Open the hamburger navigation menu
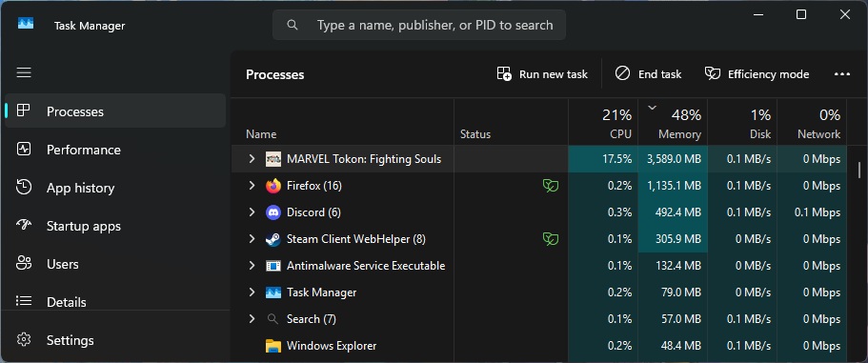868x363 pixels. point(24,72)
